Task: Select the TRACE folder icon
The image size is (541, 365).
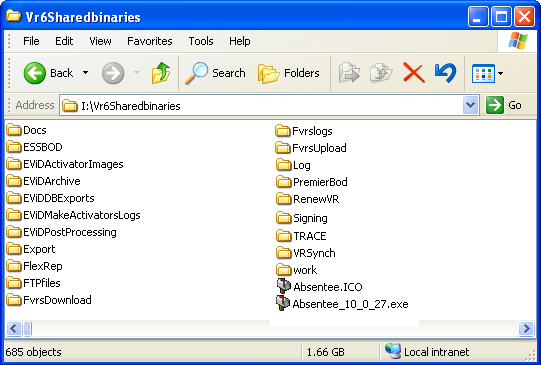Action: (284, 236)
